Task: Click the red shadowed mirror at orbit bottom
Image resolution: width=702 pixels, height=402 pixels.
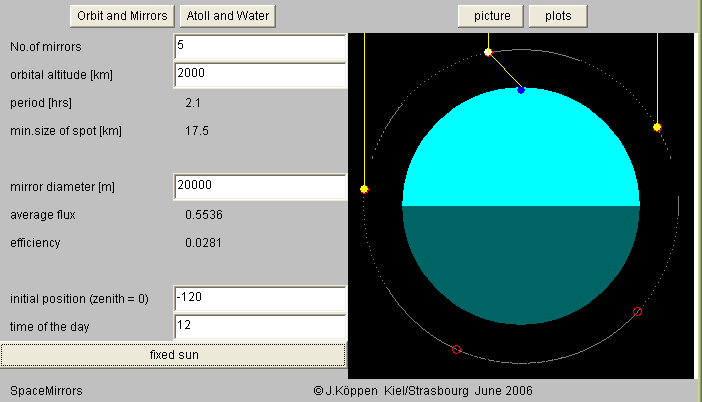Action: (457, 349)
